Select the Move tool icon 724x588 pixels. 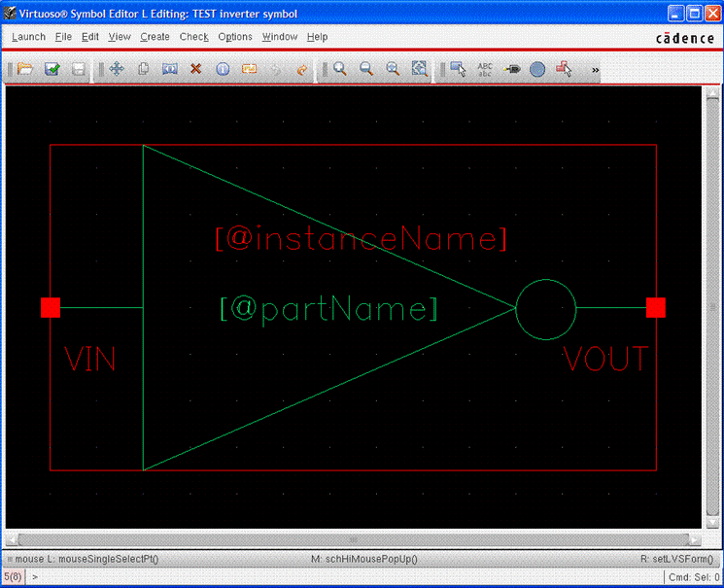coord(117,70)
